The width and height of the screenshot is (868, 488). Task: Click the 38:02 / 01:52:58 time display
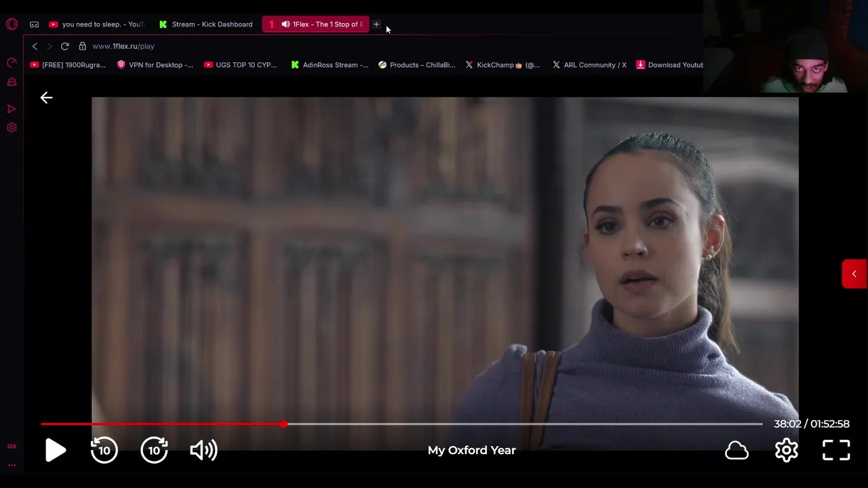tap(812, 424)
